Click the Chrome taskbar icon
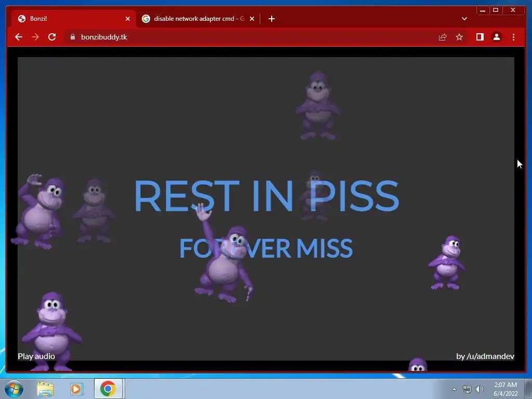This screenshot has width=532, height=399. pyautogui.click(x=108, y=389)
